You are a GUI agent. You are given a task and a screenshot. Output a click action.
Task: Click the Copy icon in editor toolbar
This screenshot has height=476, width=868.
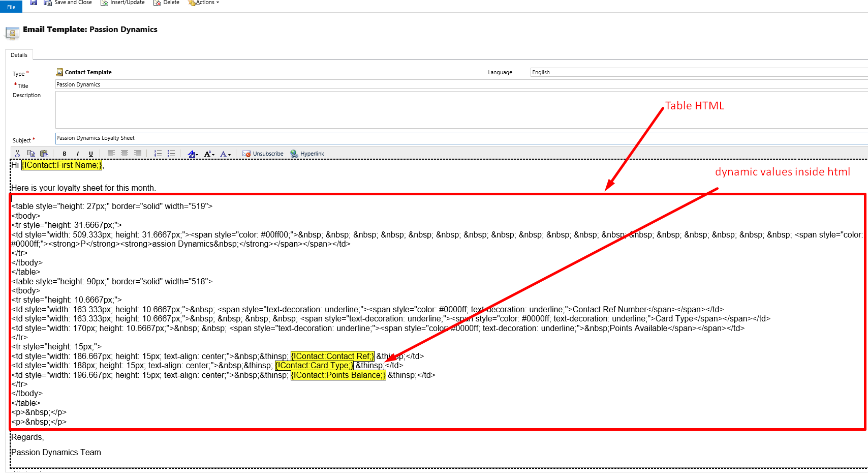[31, 154]
